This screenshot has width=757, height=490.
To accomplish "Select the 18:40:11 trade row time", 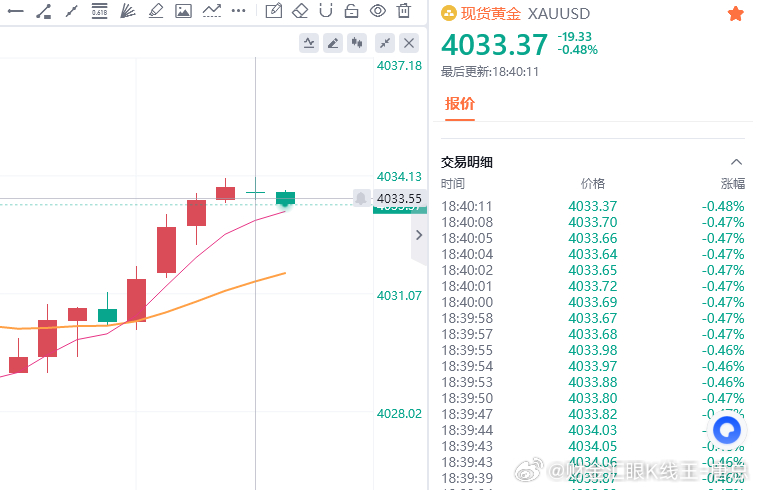I will coord(467,207).
